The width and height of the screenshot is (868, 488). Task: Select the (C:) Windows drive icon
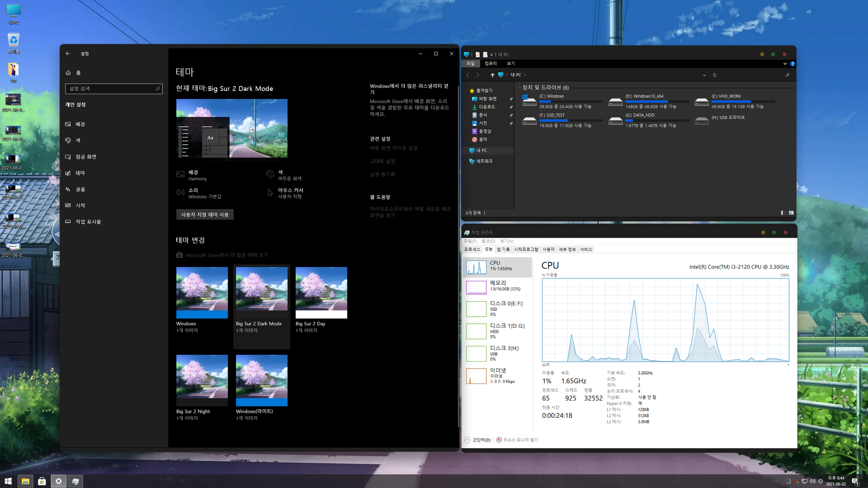coord(529,101)
